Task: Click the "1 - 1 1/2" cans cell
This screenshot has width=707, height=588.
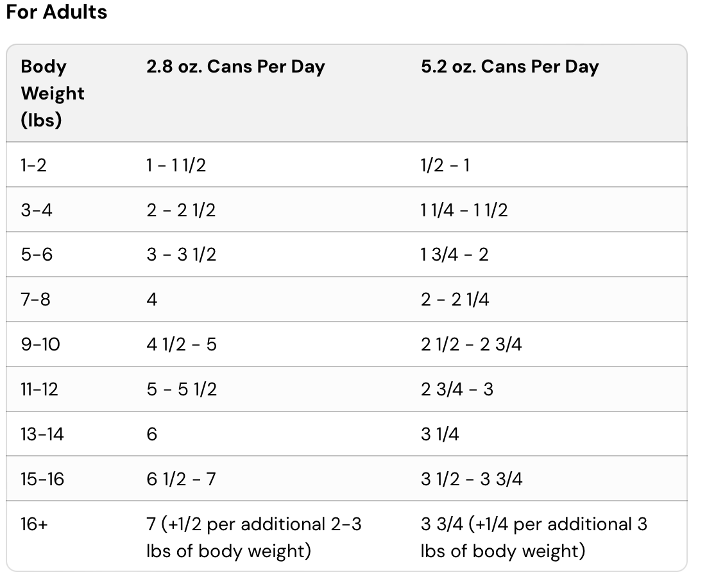Action: 176,165
